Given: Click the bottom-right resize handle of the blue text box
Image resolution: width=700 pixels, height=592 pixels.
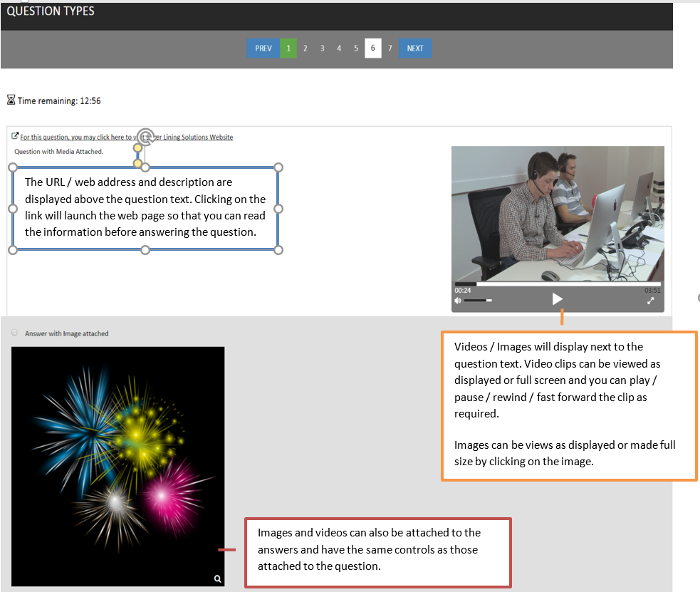Looking at the screenshot, I should pos(278,250).
